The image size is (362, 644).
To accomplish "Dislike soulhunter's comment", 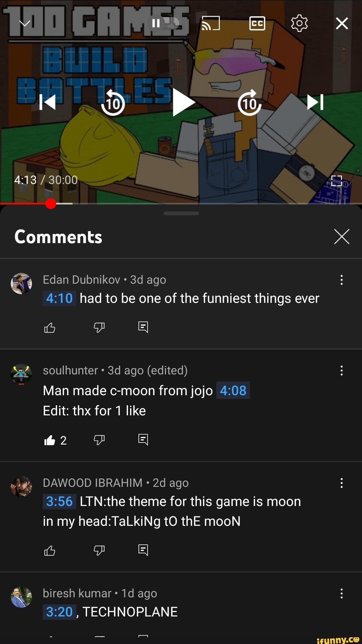I will (99, 440).
